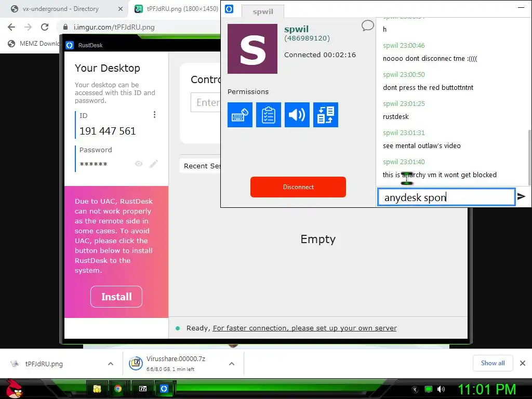Toggle keyboard and mouse control permission
532x399 pixels.
pyautogui.click(x=240, y=115)
